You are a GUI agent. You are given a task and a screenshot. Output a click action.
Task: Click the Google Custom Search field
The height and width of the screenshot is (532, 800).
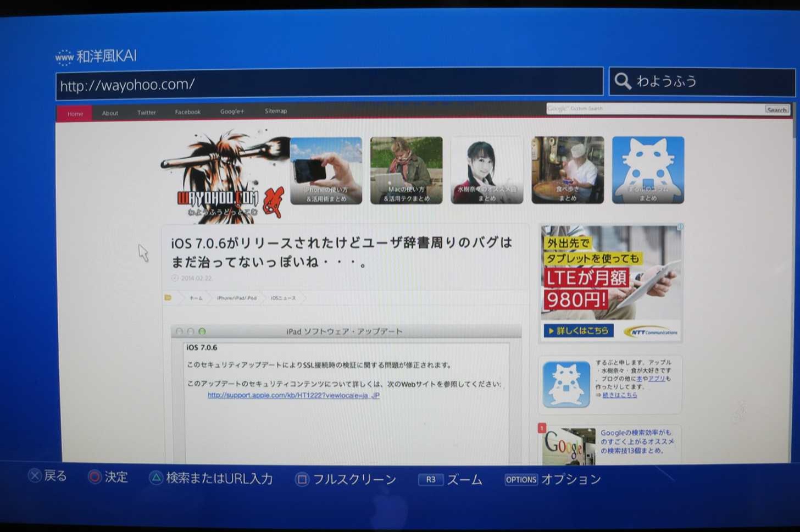(x=654, y=109)
